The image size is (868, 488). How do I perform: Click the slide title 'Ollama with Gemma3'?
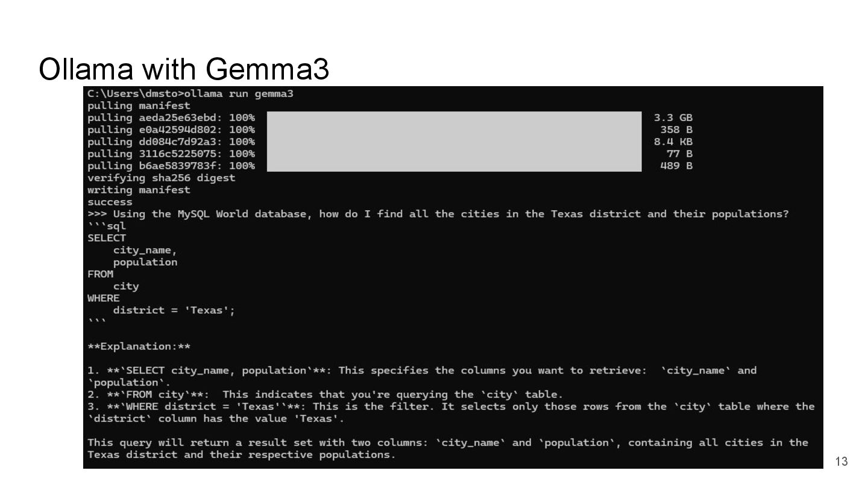(x=184, y=69)
